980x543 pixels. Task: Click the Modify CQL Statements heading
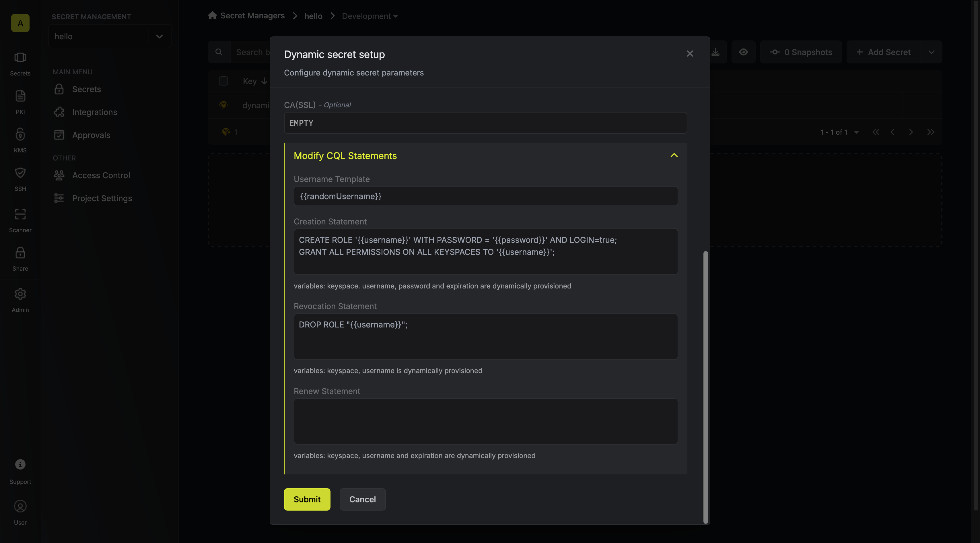click(x=345, y=156)
